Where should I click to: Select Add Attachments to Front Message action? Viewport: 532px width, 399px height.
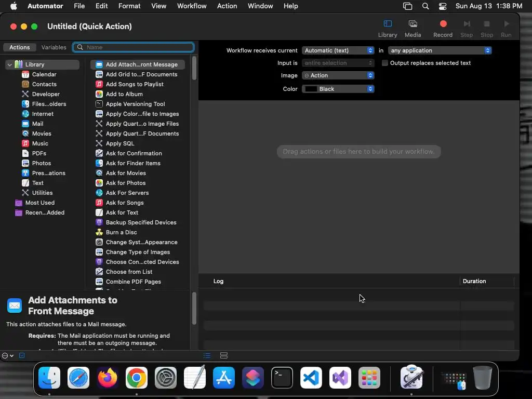[137, 64]
